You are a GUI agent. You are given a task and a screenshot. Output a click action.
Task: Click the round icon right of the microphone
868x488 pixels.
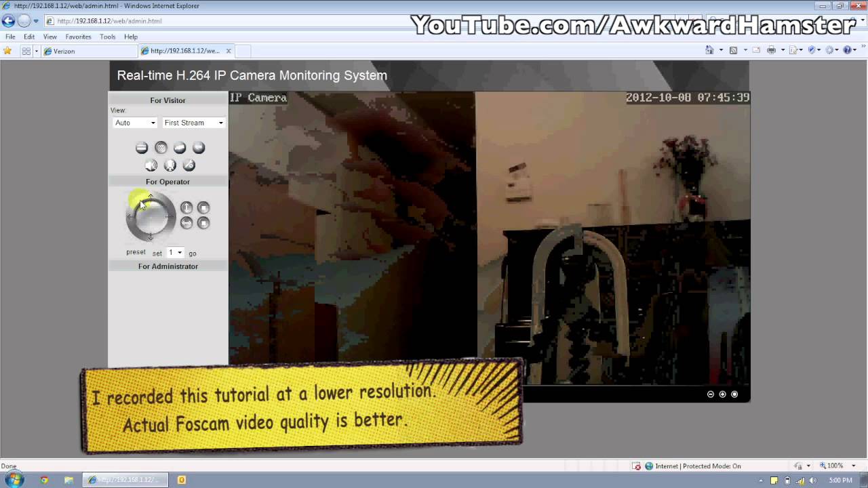pyautogui.click(x=189, y=165)
